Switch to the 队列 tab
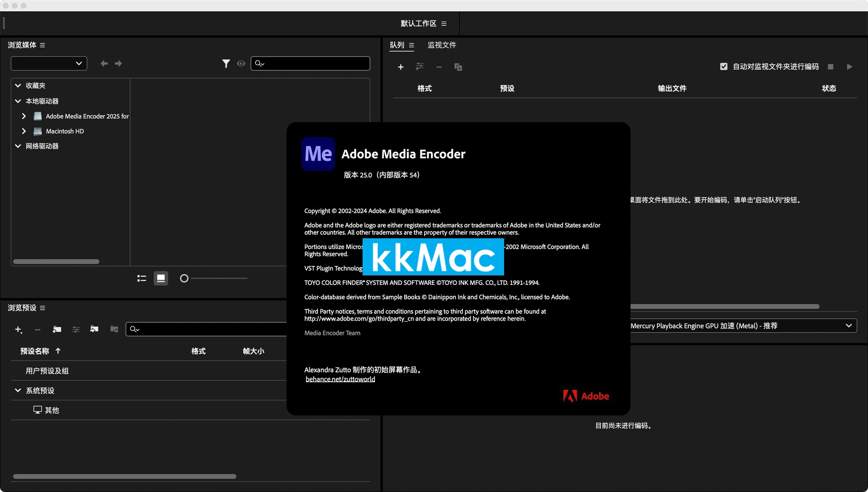 coord(397,45)
